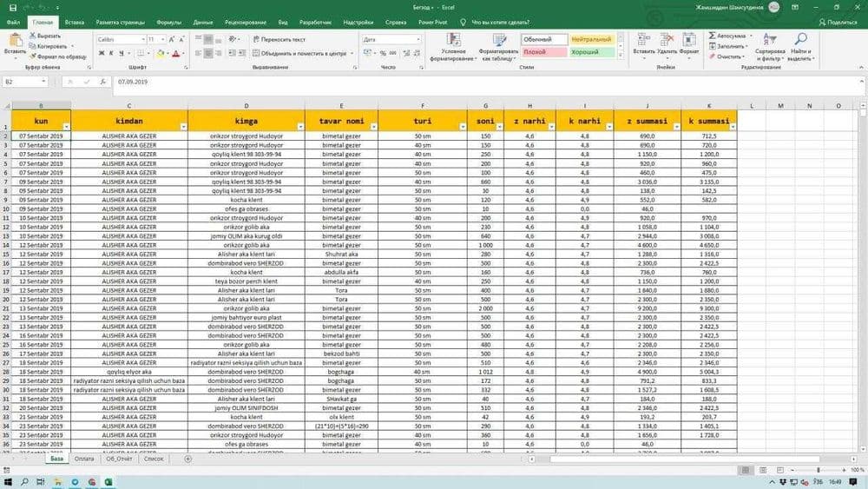Click the horizontal scrollbar at bottom
The height and width of the screenshot is (489, 868).
pyautogui.click(x=684, y=459)
